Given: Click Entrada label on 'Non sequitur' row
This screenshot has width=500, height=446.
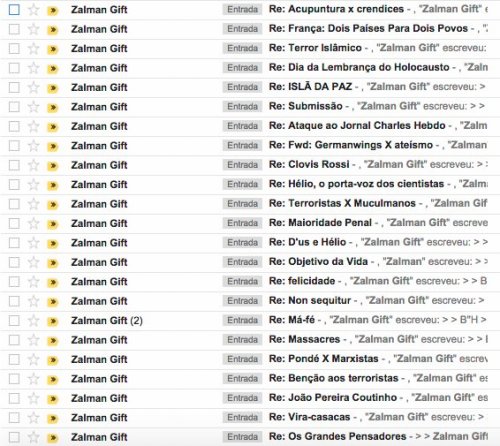Looking at the screenshot, I should coord(242,301).
